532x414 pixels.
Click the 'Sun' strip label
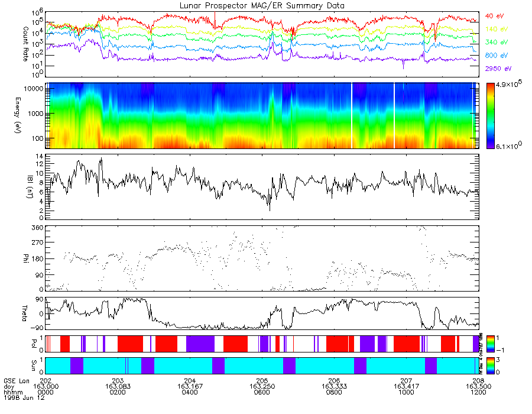(x=34, y=366)
